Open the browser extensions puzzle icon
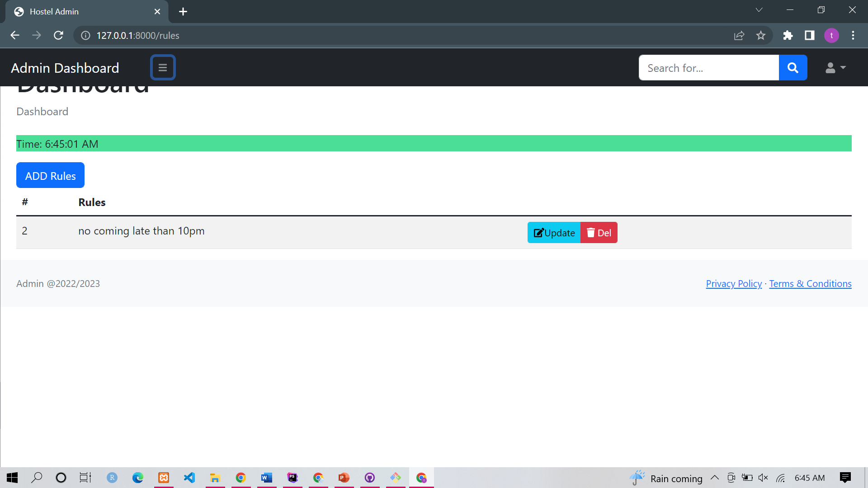The width and height of the screenshot is (868, 488). tap(788, 35)
